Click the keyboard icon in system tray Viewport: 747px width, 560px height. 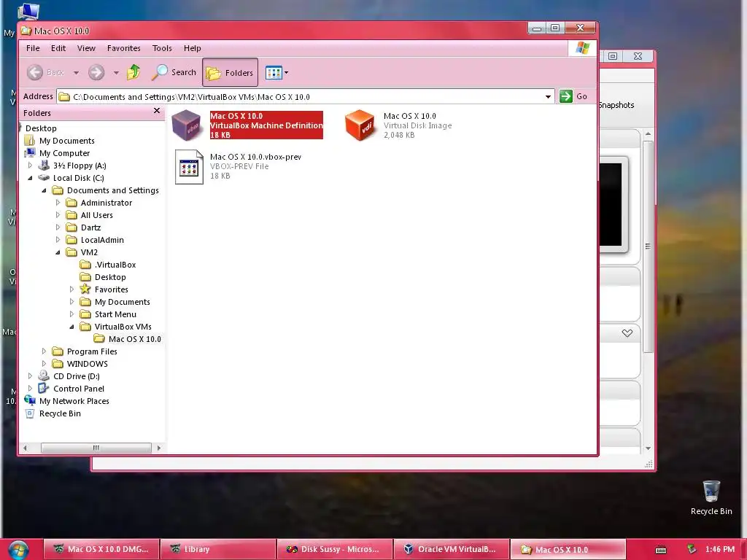coord(661,550)
